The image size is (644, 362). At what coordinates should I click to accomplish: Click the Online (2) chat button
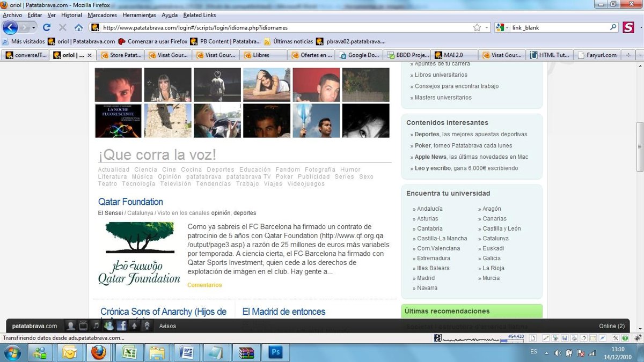point(612,326)
